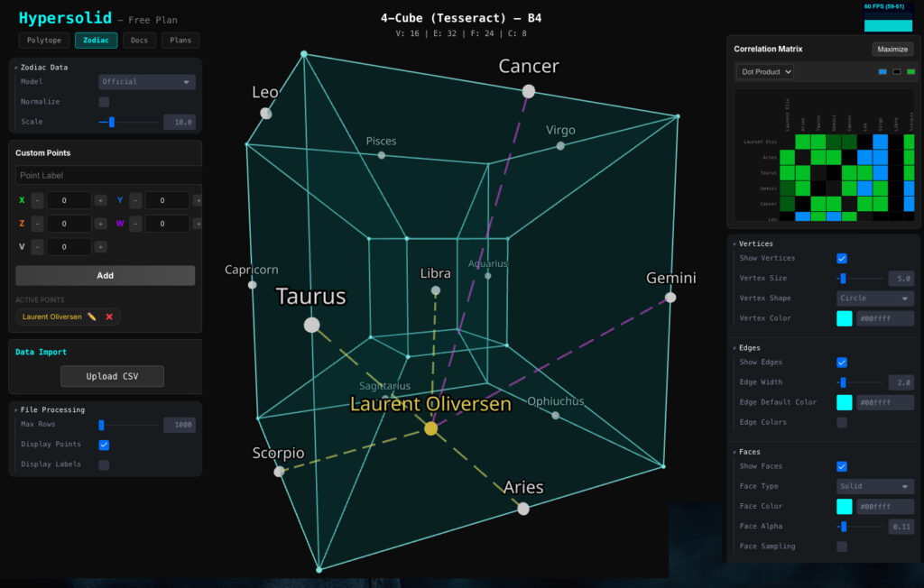Image resolution: width=924 pixels, height=588 pixels.
Task: Click the minus stepper beside the W coordinate
Action: pos(135,224)
